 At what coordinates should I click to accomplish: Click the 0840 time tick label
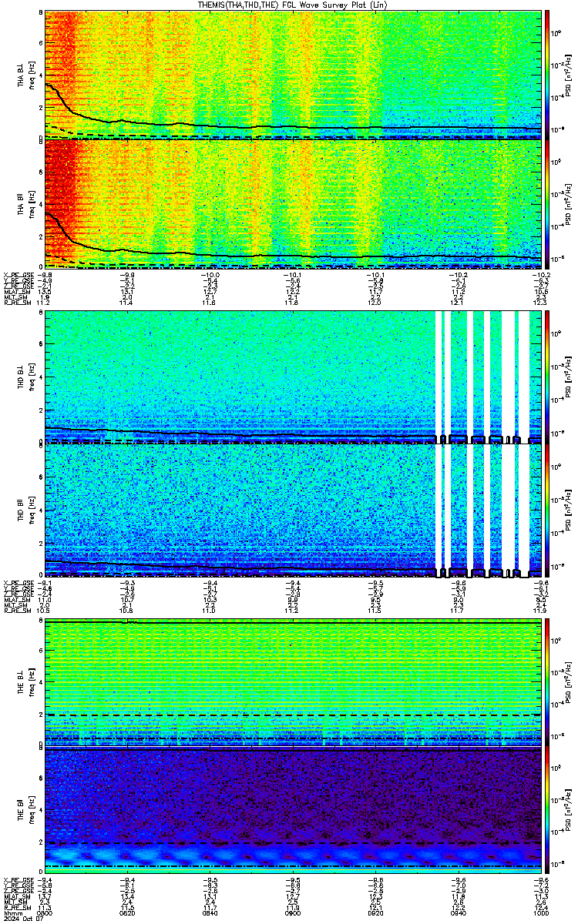[x=210, y=913]
